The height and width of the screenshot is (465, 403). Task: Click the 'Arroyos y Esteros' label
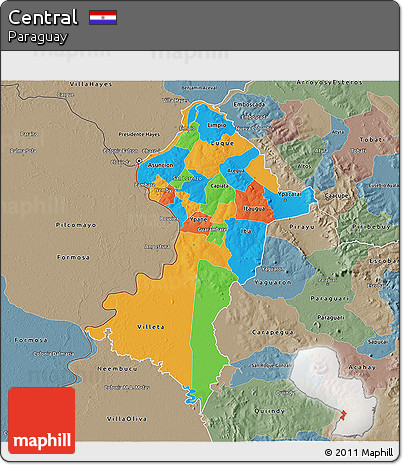pos(329,82)
